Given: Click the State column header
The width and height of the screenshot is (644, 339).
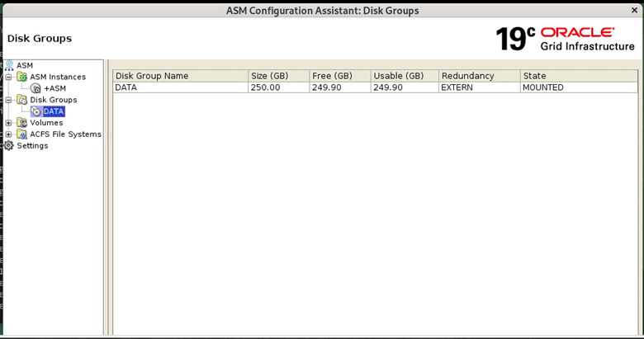Looking at the screenshot, I should point(578,76).
